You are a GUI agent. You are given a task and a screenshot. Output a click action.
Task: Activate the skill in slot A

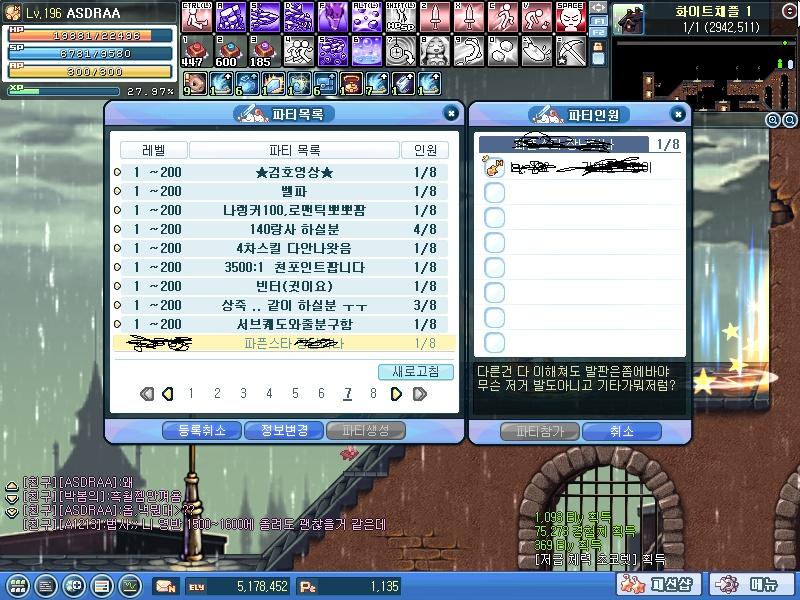(231, 17)
